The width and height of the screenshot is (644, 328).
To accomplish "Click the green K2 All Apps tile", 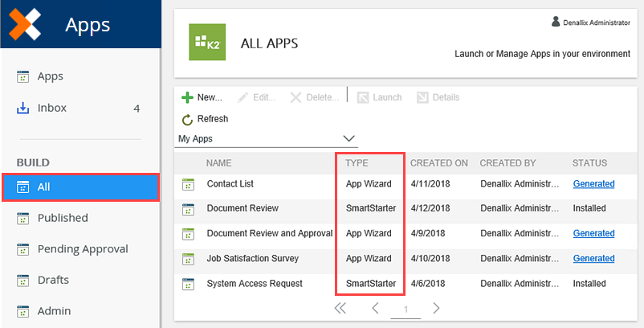I will pyautogui.click(x=208, y=42).
